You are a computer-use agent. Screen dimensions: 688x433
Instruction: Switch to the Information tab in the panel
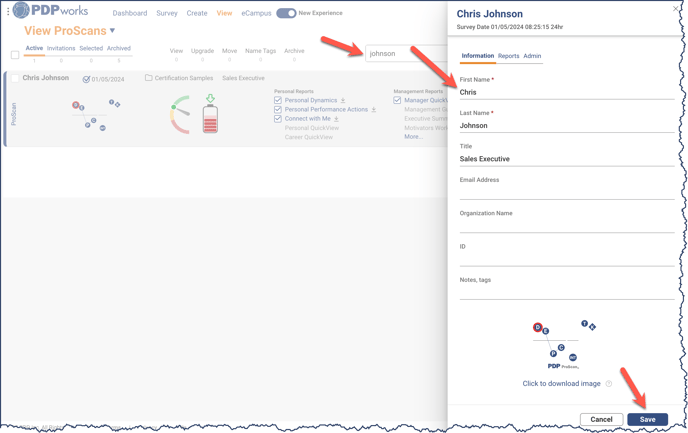[x=478, y=56]
